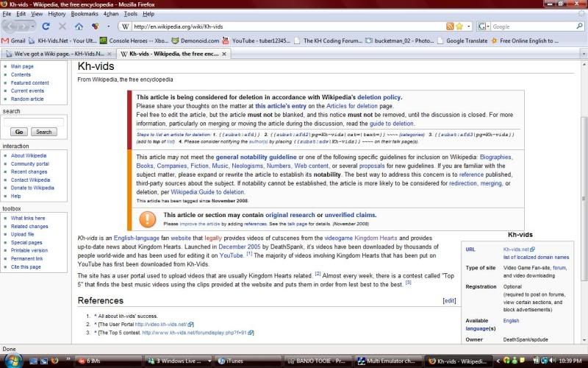588x368 pixels.
Task: Click the Wikipedia favicon in address bar
Action: point(126,26)
